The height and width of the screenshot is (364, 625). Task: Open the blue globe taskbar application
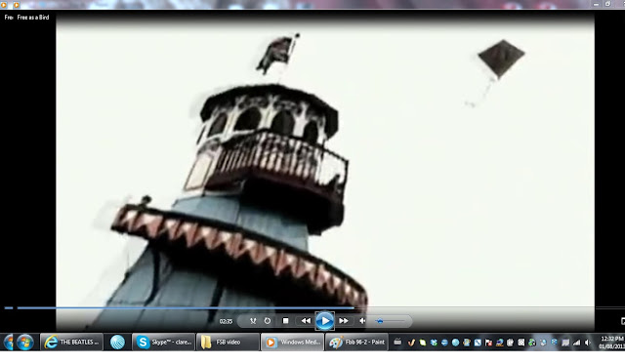click(x=117, y=343)
